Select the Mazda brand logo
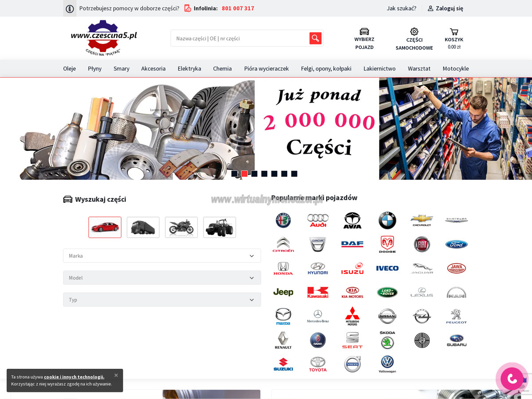This screenshot has height=399, width=532. pyautogui.click(x=283, y=316)
